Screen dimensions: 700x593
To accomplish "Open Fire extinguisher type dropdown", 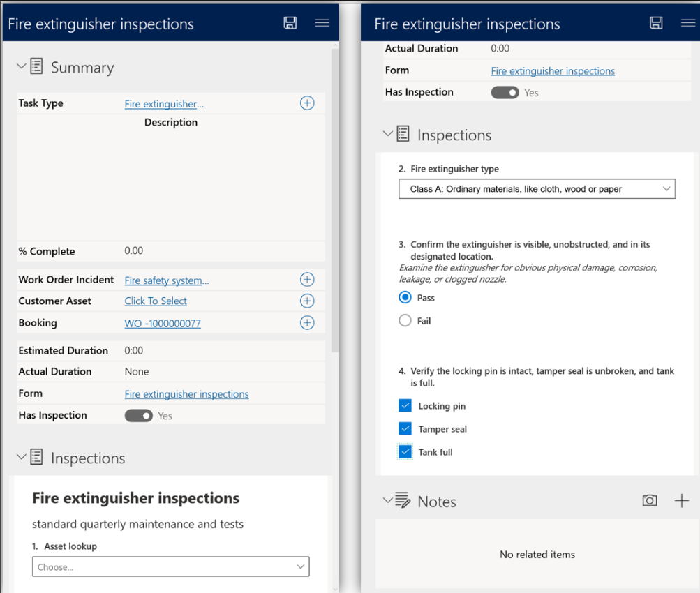I will pos(537,189).
